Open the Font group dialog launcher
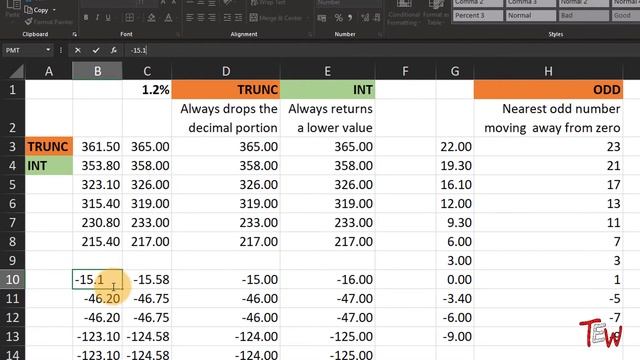Screen dimensions: 640x360 click(x=178, y=35)
